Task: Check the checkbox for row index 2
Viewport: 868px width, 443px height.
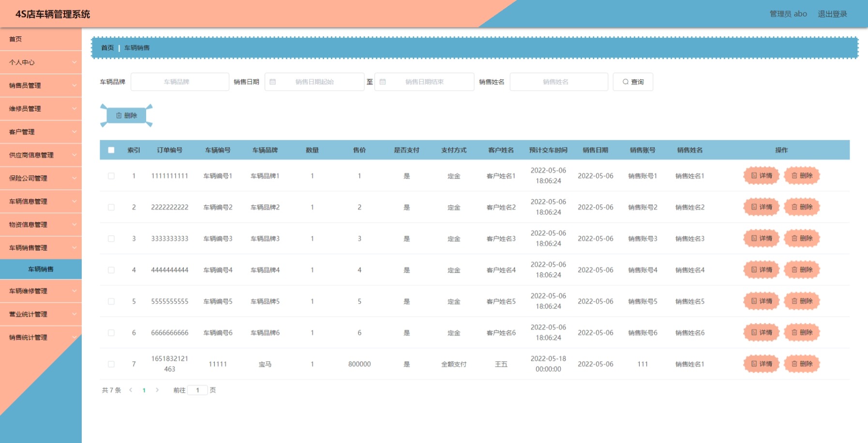Action: coord(111,207)
